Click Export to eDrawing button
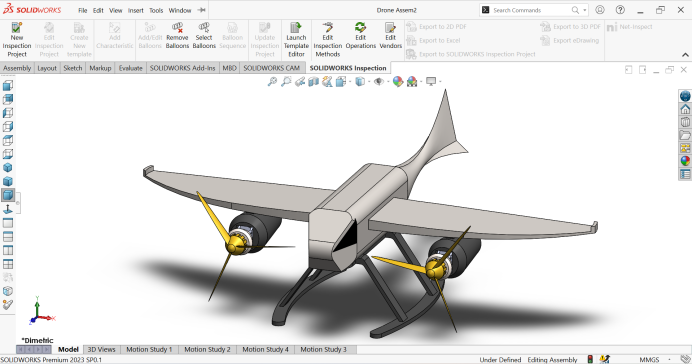 point(570,41)
